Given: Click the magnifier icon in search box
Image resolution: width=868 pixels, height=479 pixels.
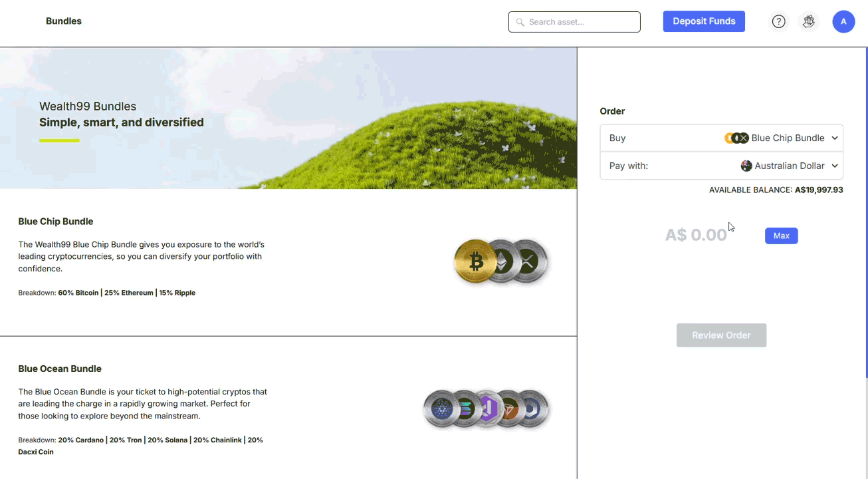Looking at the screenshot, I should point(520,22).
